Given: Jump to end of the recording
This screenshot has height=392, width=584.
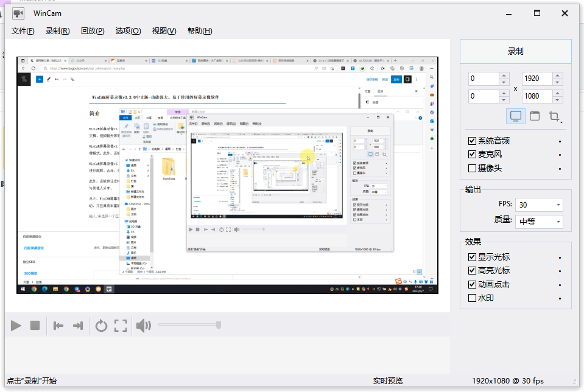Looking at the screenshot, I should click(78, 326).
